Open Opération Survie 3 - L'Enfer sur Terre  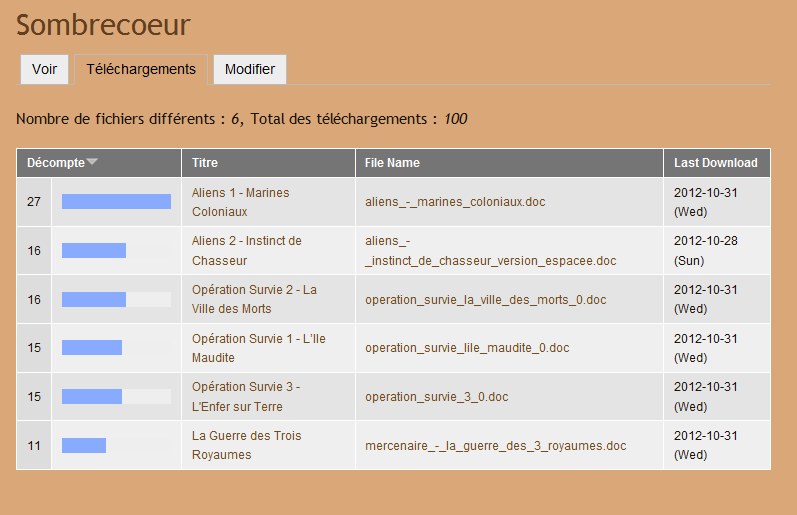tap(245, 396)
